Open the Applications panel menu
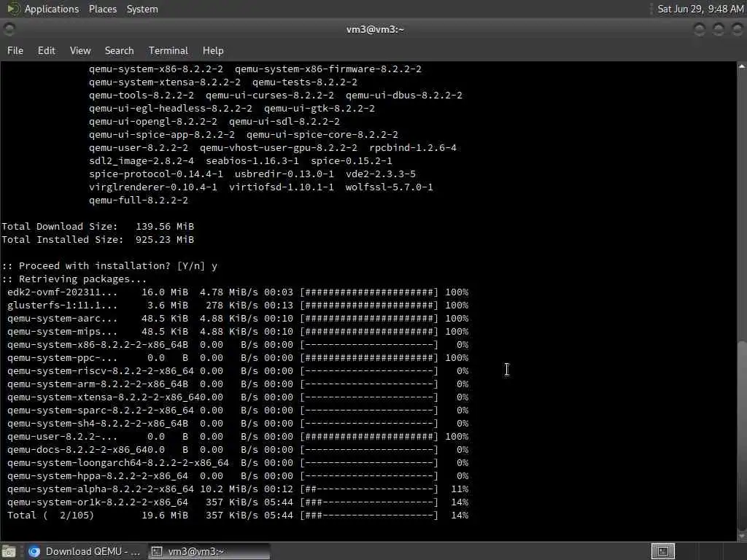The image size is (747, 560). tap(52, 9)
